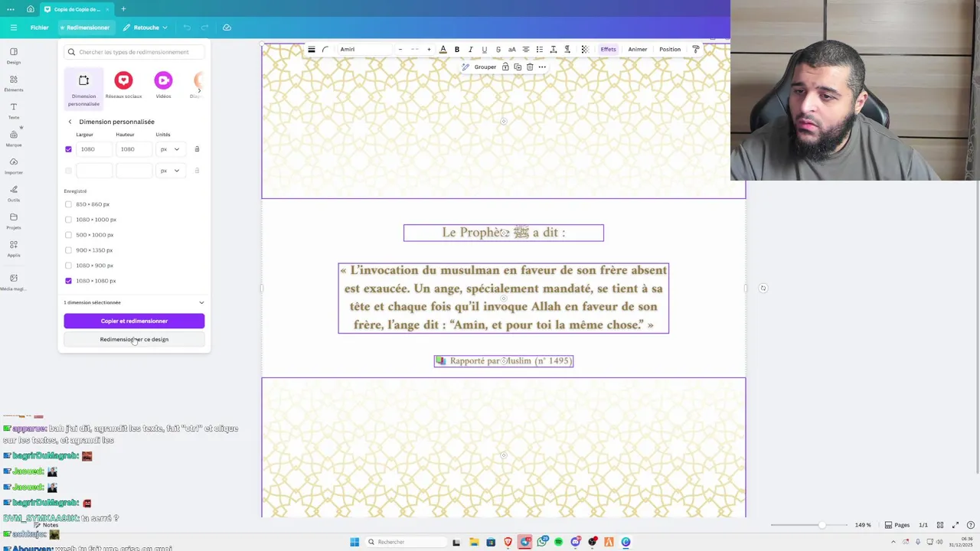980x551 pixels.
Task: Open the Animer panel
Action: coord(638,49)
